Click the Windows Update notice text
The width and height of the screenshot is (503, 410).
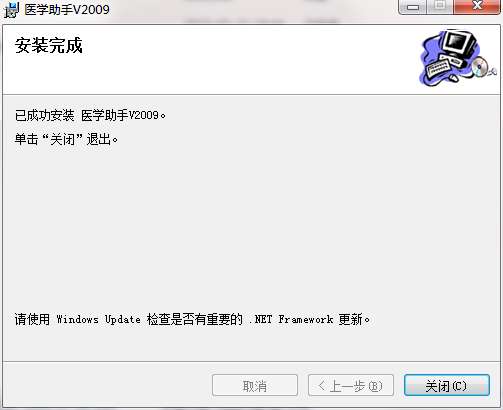(x=192, y=319)
